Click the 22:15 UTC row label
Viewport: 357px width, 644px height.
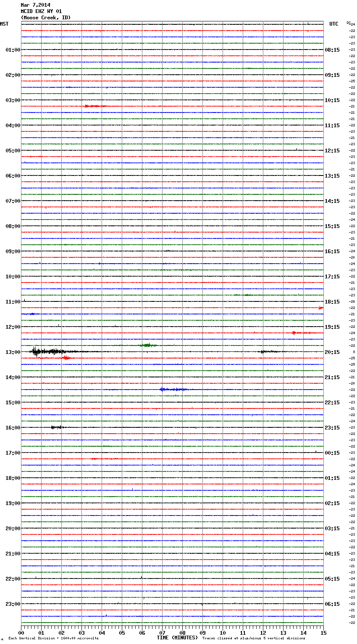pyautogui.click(x=332, y=403)
